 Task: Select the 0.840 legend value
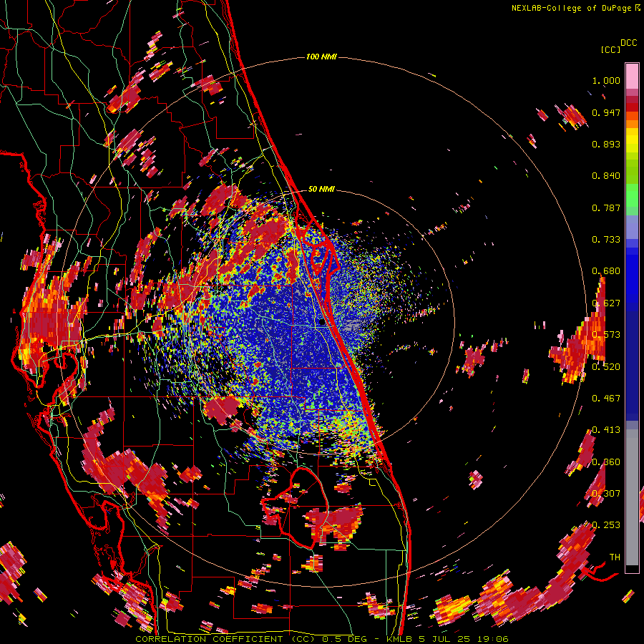pyautogui.click(x=606, y=176)
